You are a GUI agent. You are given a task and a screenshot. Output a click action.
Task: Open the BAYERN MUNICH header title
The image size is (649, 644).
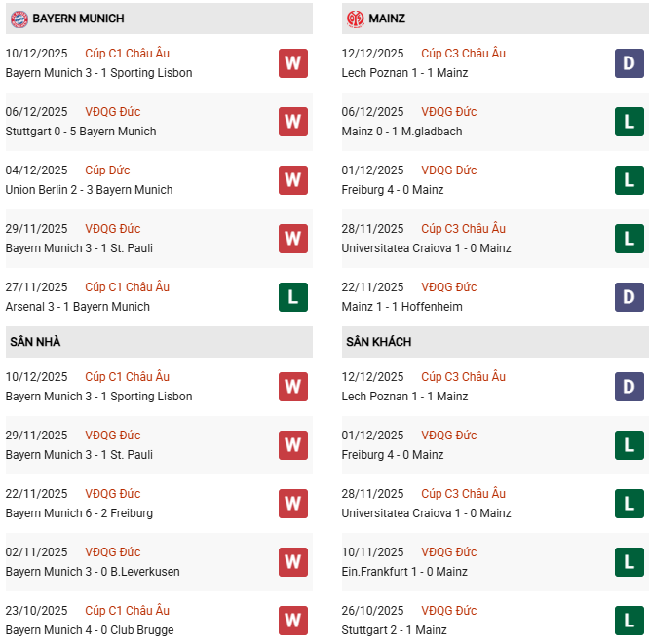coord(78,19)
